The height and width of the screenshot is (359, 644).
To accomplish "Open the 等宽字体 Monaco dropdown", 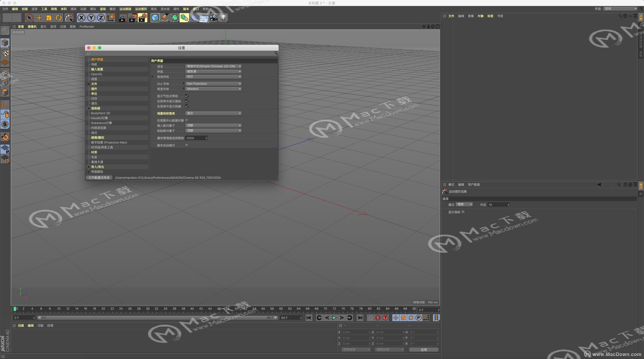I will pyautogui.click(x=213, y=89).
